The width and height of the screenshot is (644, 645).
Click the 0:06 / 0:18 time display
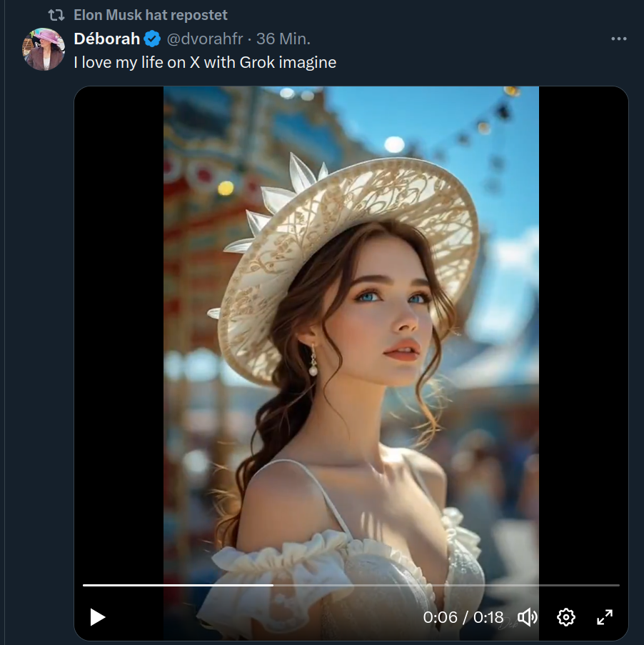pos(463,617)
